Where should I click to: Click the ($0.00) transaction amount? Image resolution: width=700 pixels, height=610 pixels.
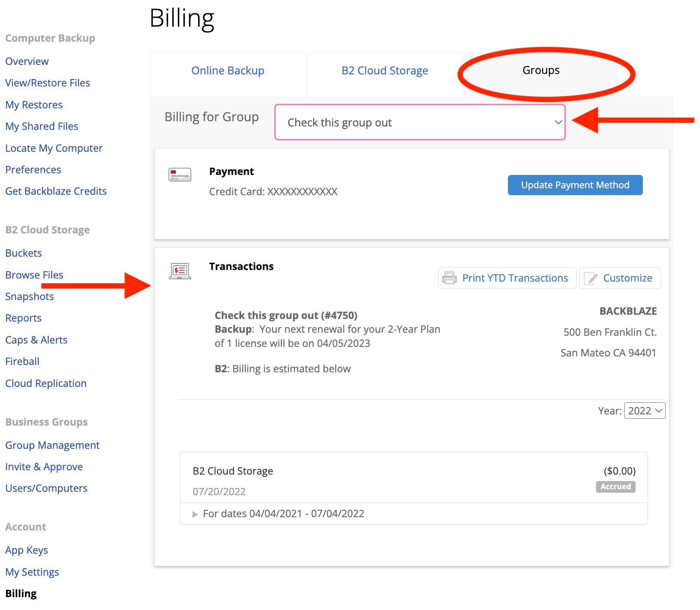pyautogui.click(x=620, y=471)
